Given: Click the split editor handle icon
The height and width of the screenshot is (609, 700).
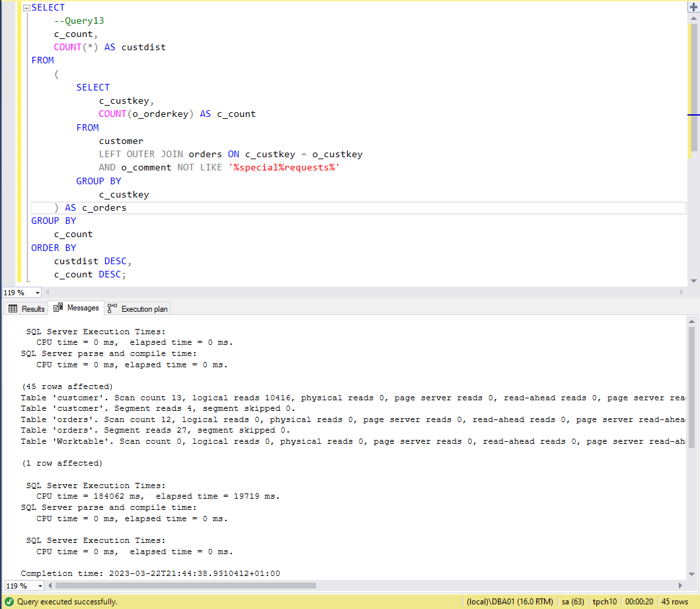Looking at the screenshot, I should pyautogui.click(x=693, y=7).
